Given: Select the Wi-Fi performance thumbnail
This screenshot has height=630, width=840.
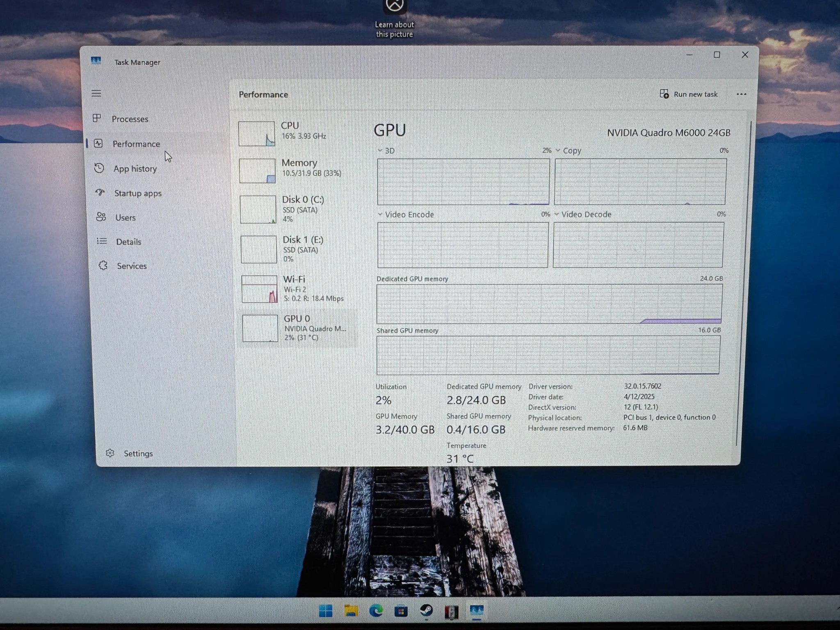Looking at the screenshot, I should click(x=260, y=288).
